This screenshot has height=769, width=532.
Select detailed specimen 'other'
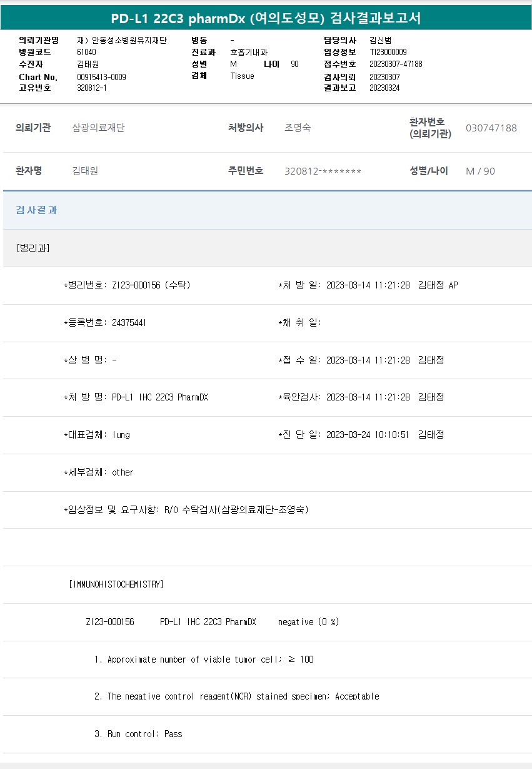tap(123, 472)
